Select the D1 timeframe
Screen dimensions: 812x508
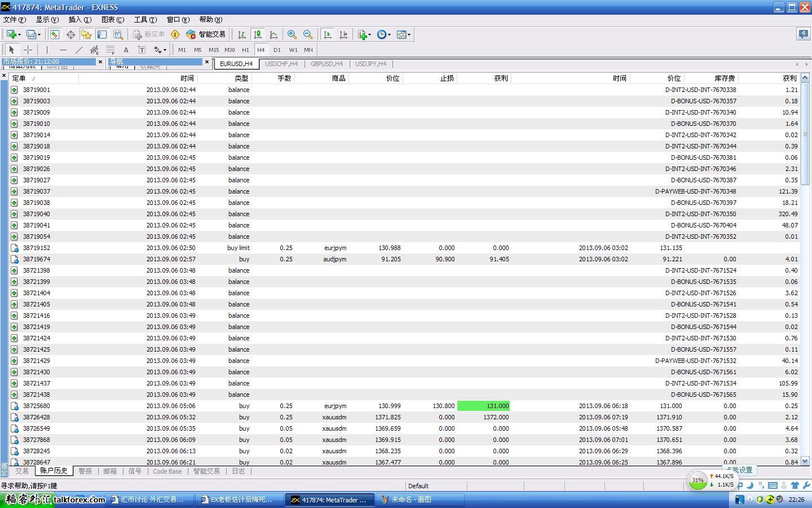tap(277, 50)
